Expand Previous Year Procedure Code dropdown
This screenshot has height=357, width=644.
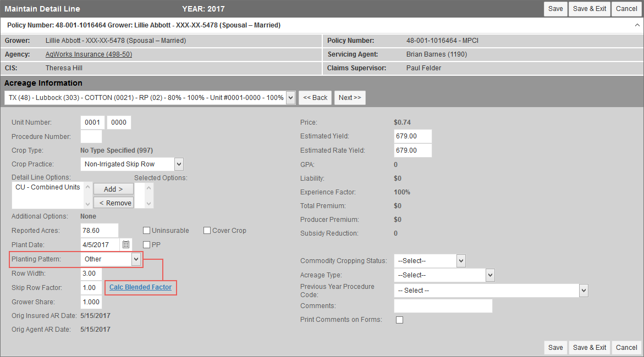click(584, 291)
